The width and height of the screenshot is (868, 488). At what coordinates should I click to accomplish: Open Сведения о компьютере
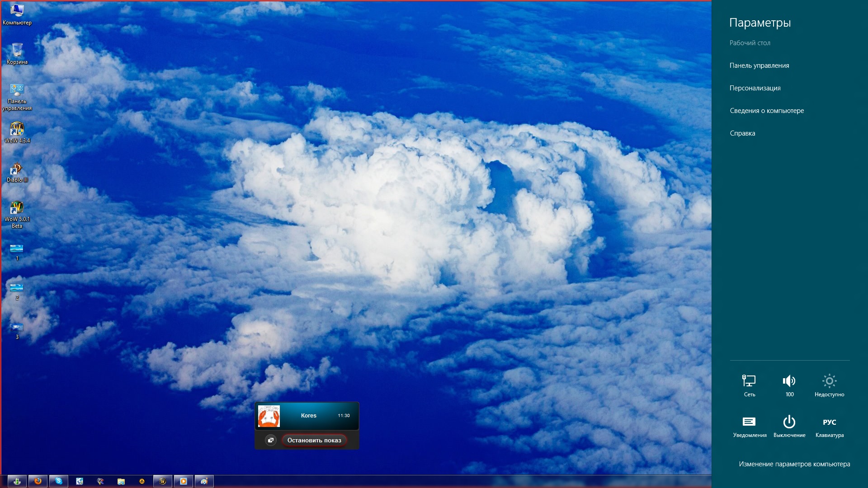(767, 111)
